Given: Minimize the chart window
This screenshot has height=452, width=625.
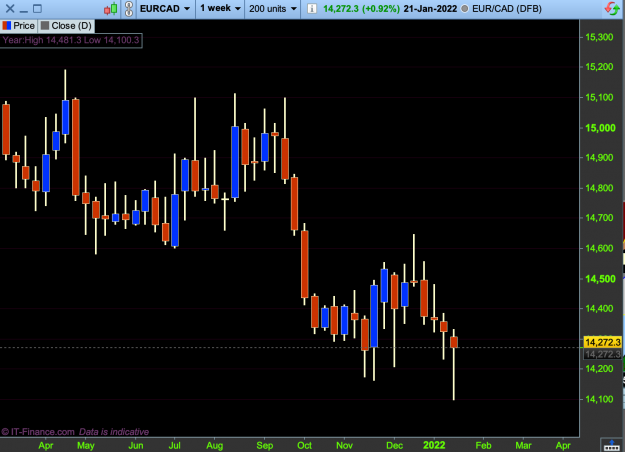Looking at the screenshot, I should click(x=24, y=10).
